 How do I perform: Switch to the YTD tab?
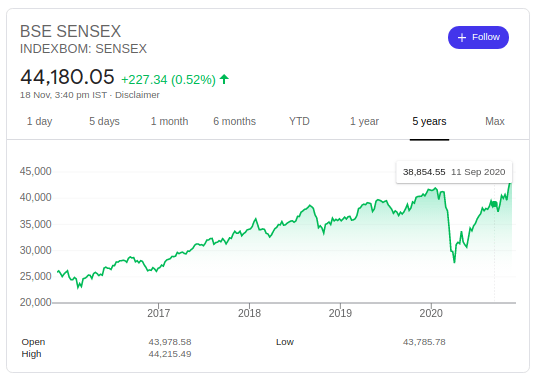[x=299, y=121]
